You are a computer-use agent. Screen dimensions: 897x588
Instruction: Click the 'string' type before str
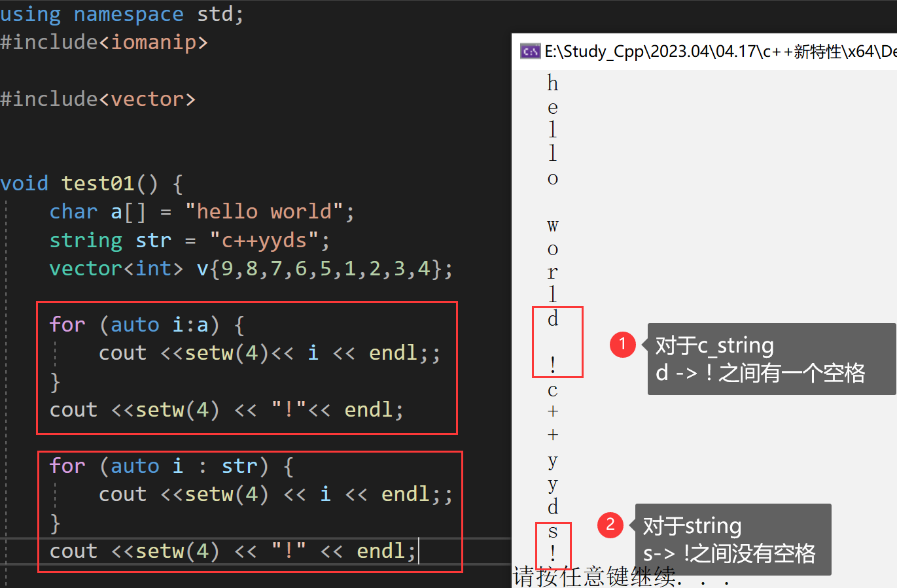(x=86, y=241)
